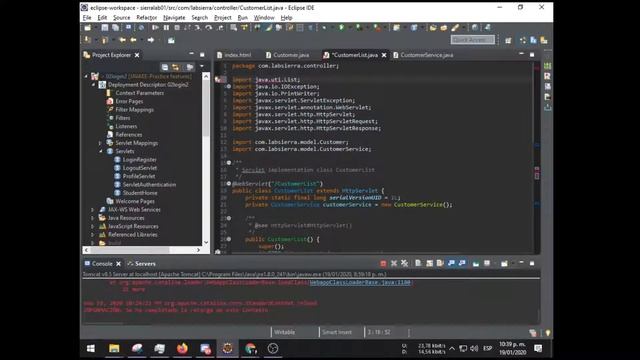Image resolution: width=640 pixels, height=360 pixels.
Task: Click the tip light bulb in status bar
Action: 547,333
